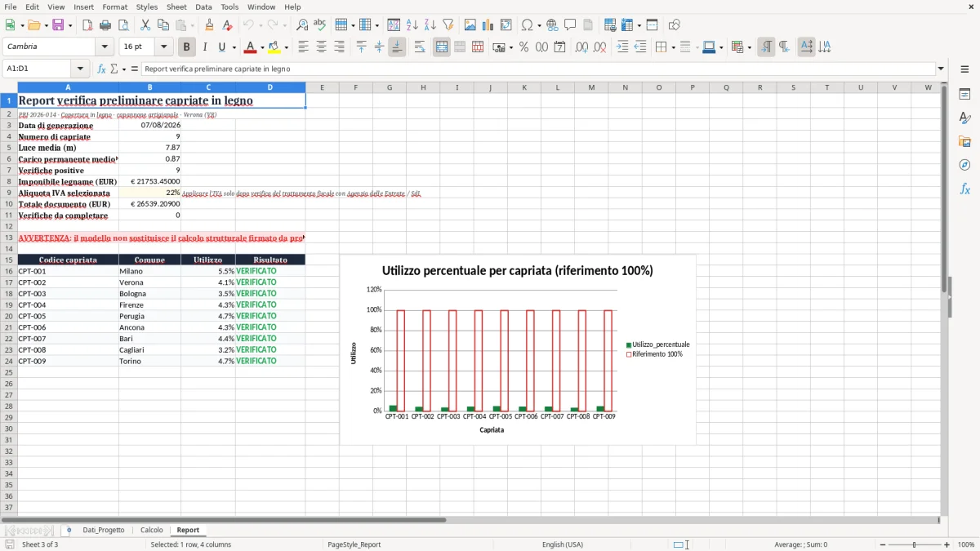Toggle Align Left button

(x=303, y=47)
